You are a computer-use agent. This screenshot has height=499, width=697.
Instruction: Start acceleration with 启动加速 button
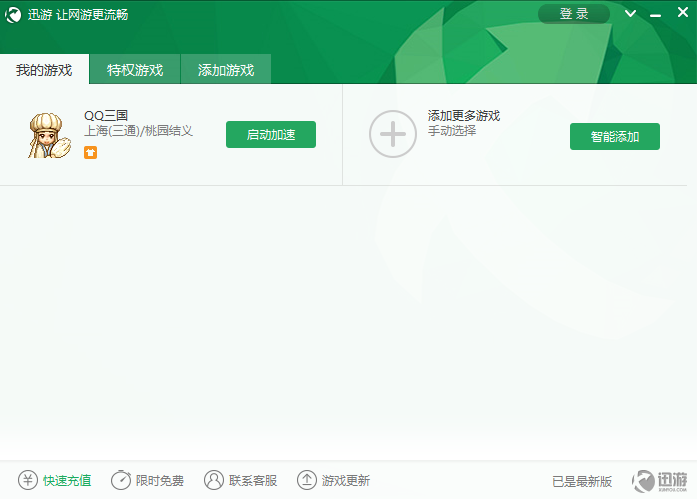pos(271,134)
